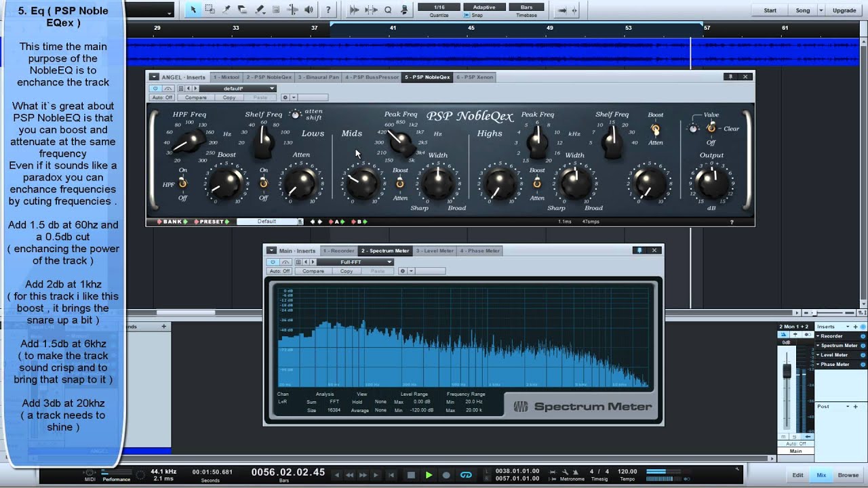The image size is (868, 488).
Task: Toggle the Loop button in transport
Action: tap(466, 475)
